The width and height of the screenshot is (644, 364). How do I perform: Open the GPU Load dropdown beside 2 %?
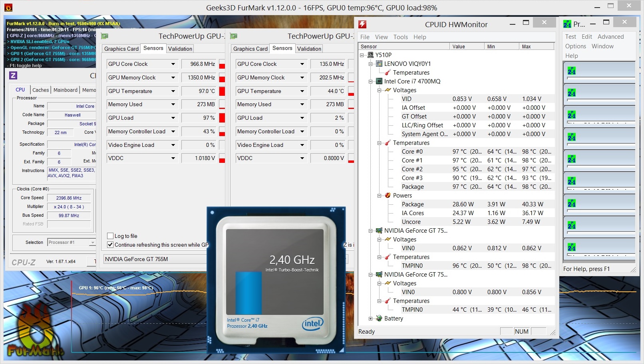(x=302, y=118)
